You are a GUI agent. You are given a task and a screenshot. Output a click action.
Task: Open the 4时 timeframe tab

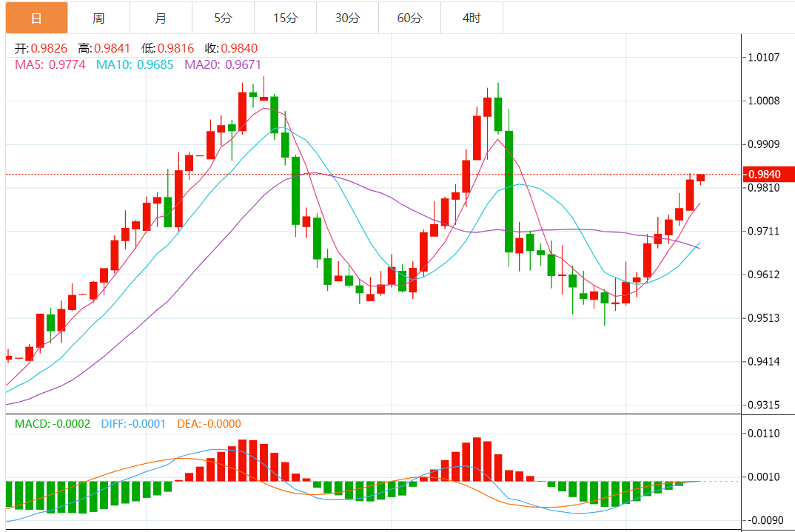tap(472, 18)
